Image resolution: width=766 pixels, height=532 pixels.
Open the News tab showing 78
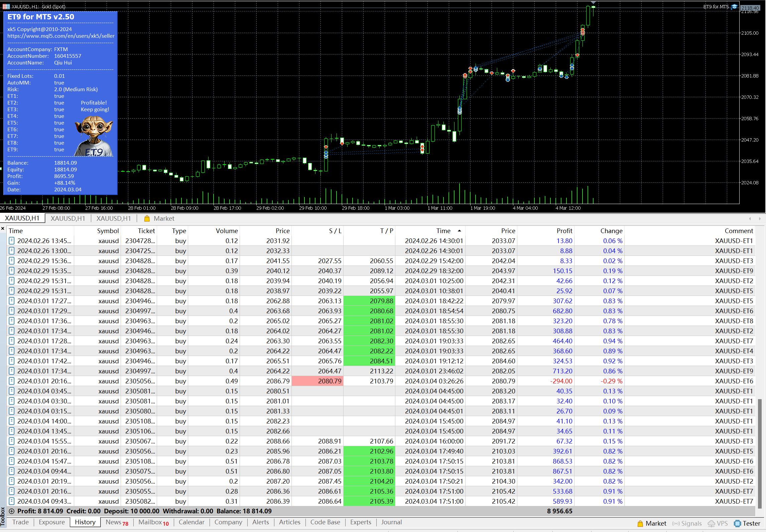[117, 522]
